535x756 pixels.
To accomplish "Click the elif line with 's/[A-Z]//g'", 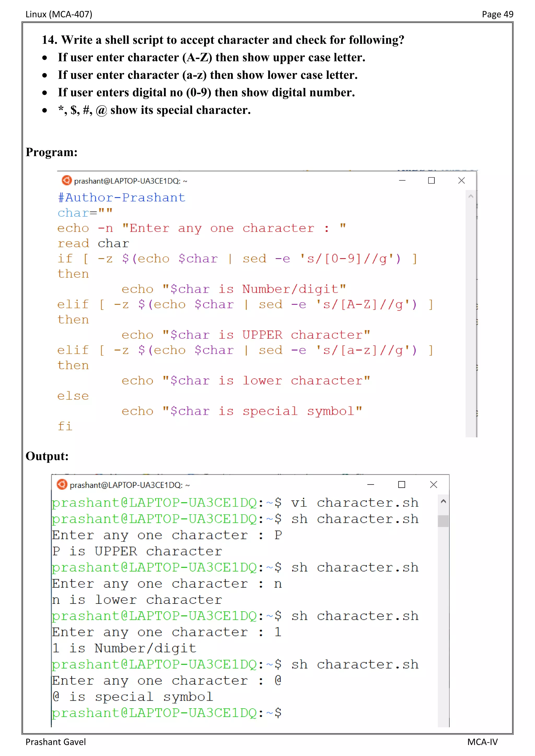I will coord(246,305).
